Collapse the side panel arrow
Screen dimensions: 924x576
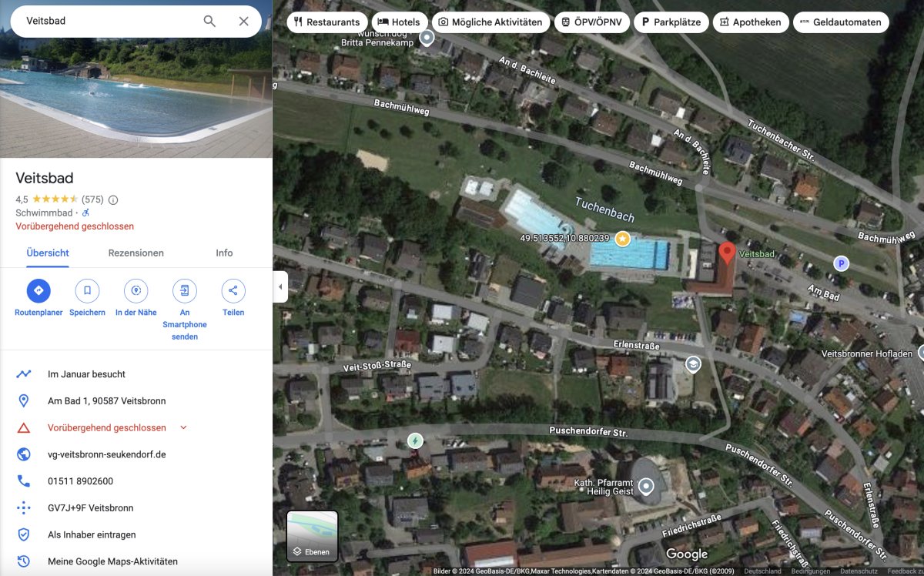coord(280,287)
